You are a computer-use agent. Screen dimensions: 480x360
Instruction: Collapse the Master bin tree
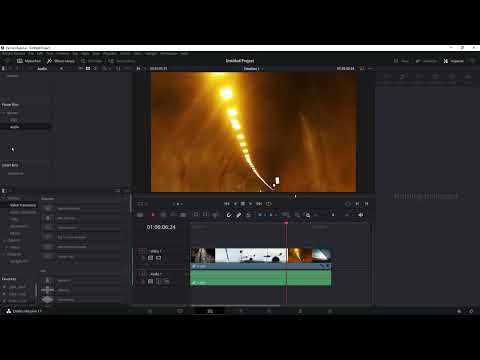4,113
